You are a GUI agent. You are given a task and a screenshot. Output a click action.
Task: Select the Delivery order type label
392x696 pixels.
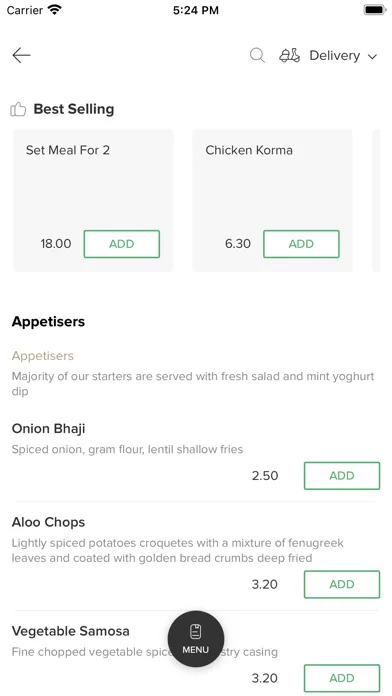[x=334, y=55]
